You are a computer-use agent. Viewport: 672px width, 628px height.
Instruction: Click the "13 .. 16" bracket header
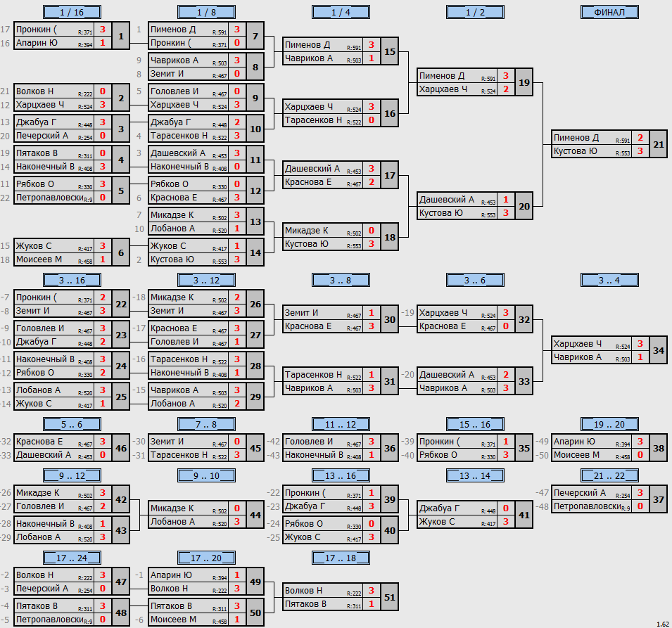point(341,475)
